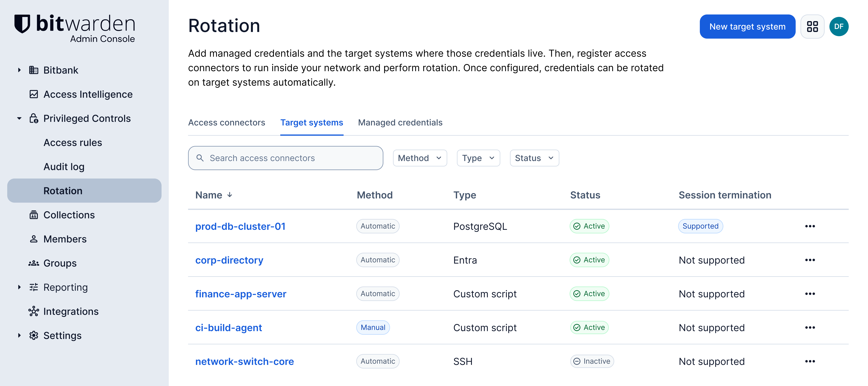Open actions menu for ci-build-agent
Viewport: 868px width, 386px height.
pos(810,327)
